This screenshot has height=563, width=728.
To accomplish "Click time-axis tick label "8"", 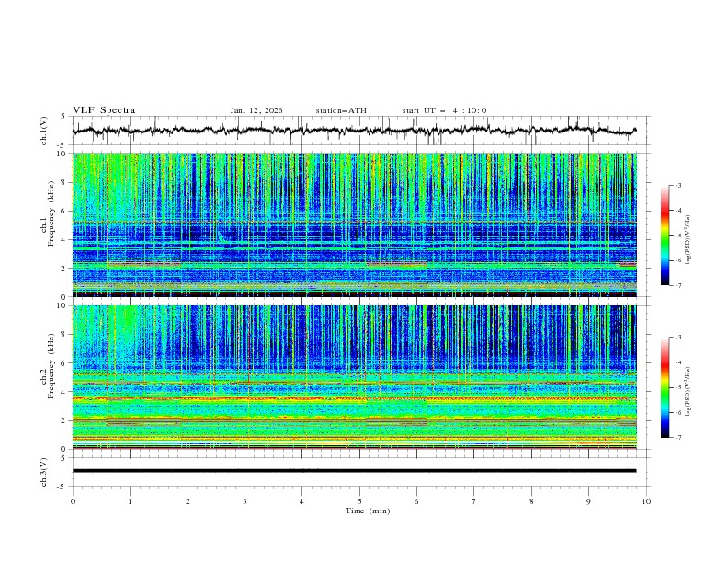I will pos(531,501).
